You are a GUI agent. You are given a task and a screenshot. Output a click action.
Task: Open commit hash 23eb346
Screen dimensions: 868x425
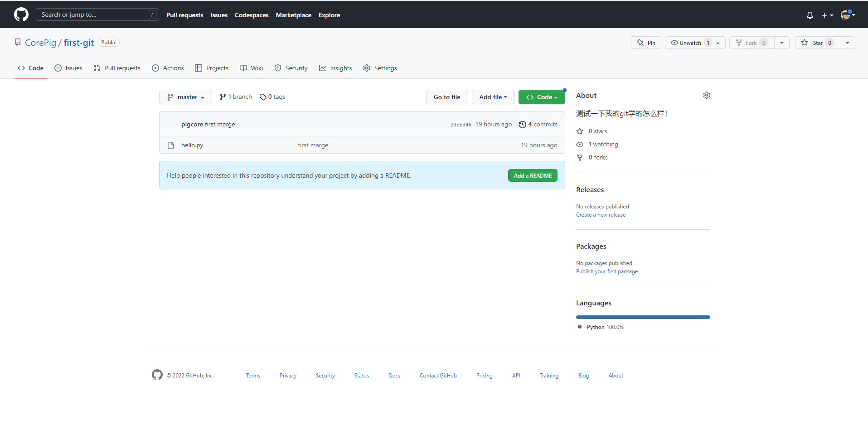tap(461, 125)
